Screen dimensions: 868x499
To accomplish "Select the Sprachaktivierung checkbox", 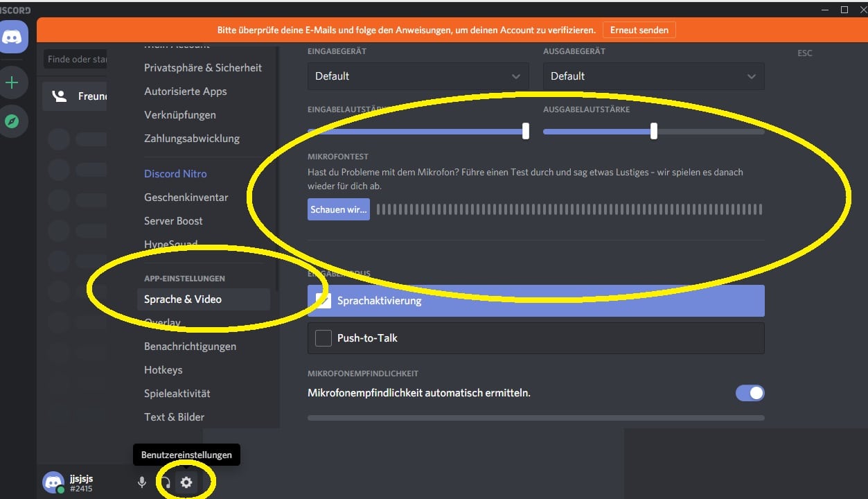I will [324, 300].
